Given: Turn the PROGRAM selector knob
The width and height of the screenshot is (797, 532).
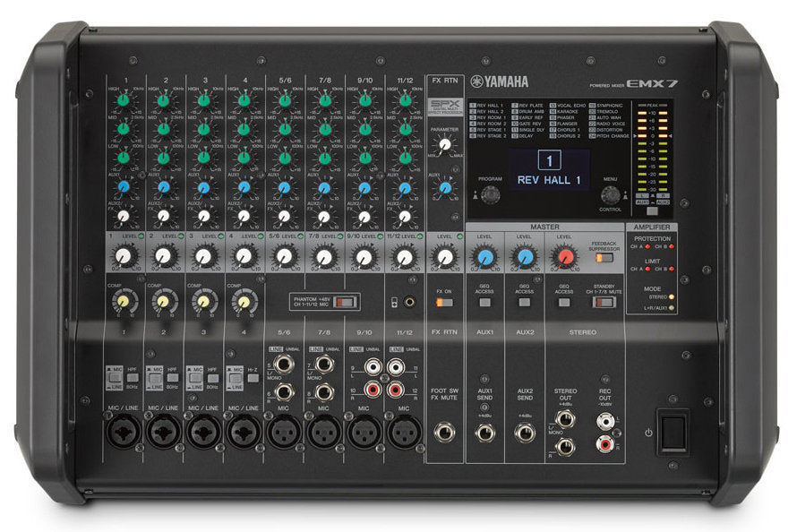Looking at the screenshot, I should tap(491, 195).
